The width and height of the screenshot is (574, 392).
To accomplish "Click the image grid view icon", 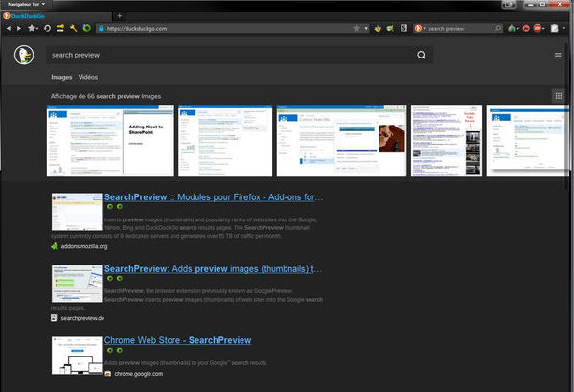I will coord(559,96).
